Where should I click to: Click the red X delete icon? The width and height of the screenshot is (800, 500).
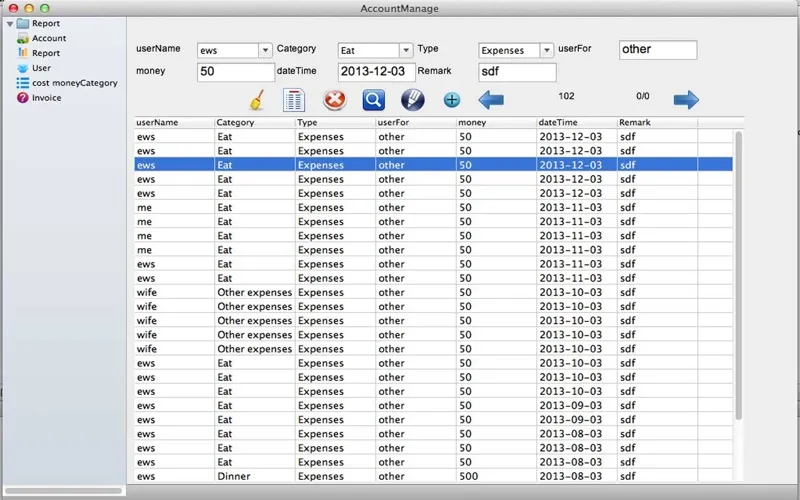click(x=335, y=99)
